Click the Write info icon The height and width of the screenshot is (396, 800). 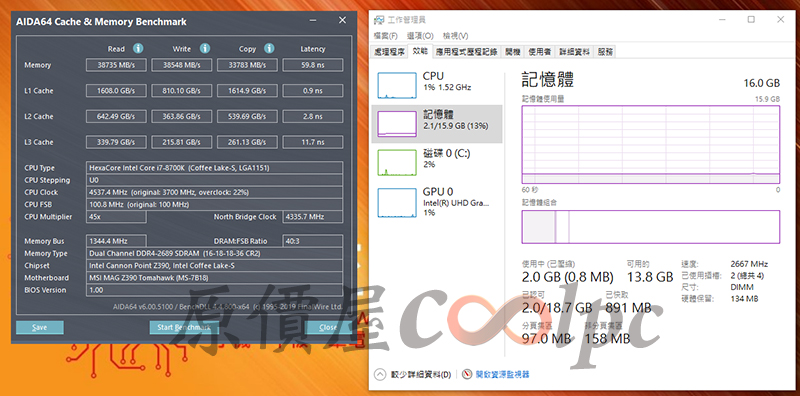205,48
